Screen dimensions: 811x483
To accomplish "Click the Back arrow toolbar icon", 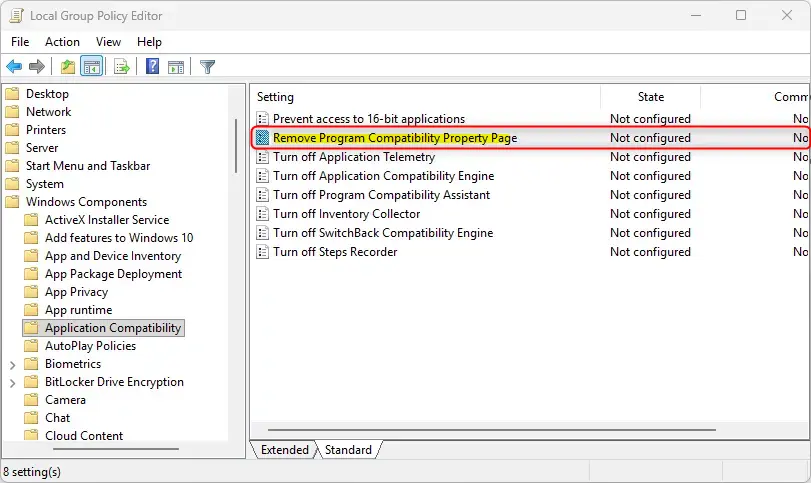I will click(14, 67).
